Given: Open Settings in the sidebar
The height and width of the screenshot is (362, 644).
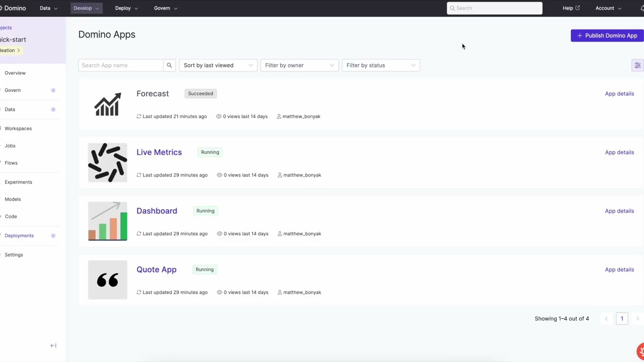Looking at the screenshot, I should tap(14, 255).
